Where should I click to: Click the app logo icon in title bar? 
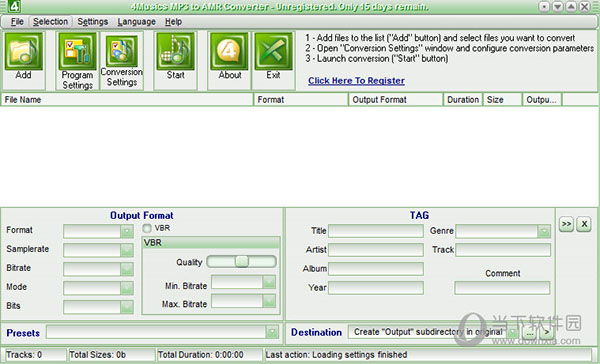pos(14,6)
